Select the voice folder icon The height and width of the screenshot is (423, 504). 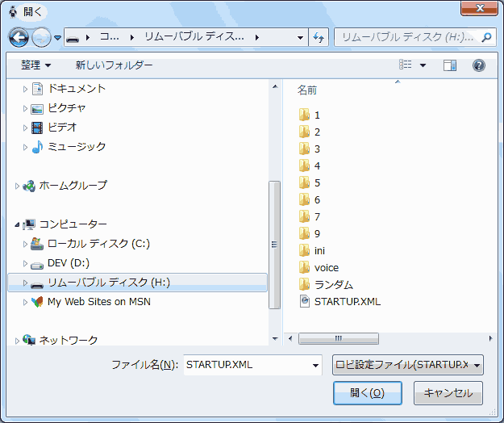(x=304, y=268)
